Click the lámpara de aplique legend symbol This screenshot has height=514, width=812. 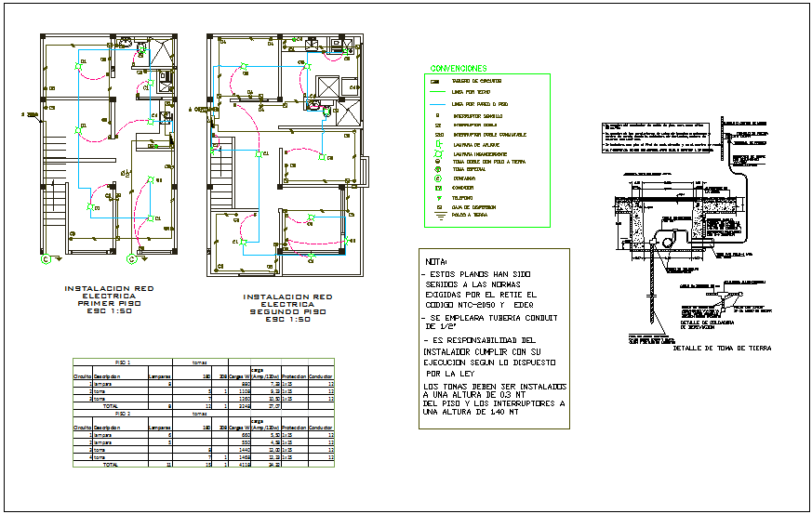(439, 144)
